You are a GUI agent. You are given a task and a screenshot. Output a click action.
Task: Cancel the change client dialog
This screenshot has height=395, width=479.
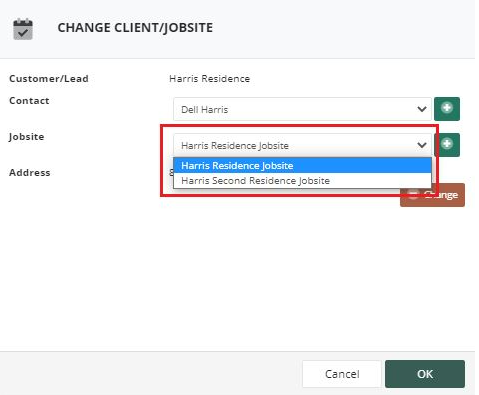(342, 374)
